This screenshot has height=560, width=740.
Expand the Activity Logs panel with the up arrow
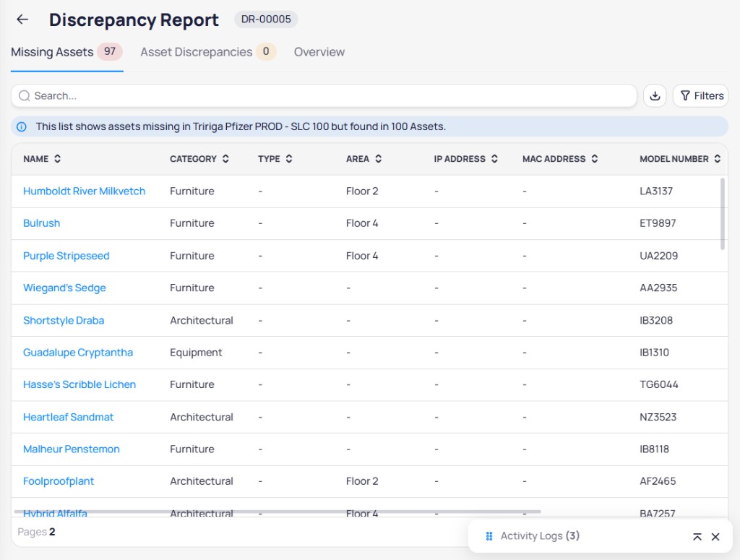pos(697,536)
